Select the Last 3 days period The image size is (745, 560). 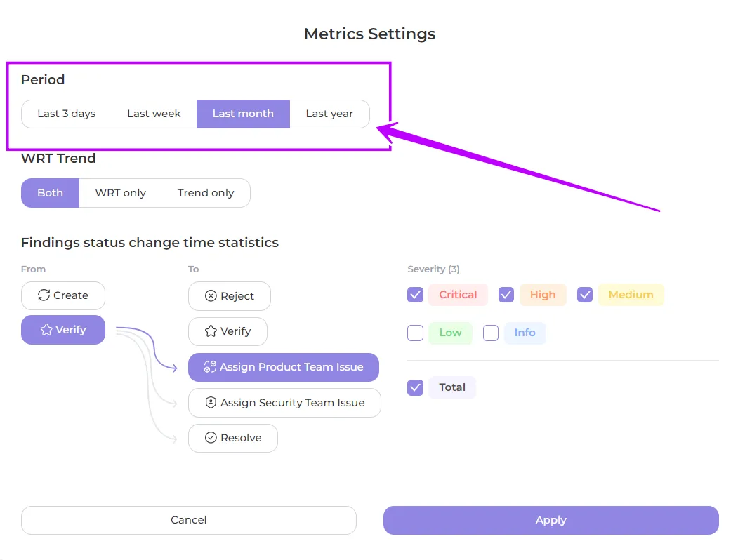[66, 114]
